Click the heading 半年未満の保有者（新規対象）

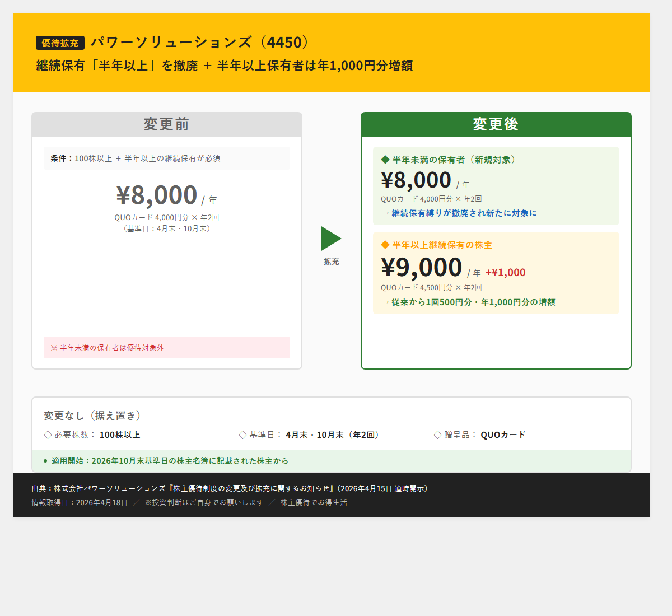(454, 160)
